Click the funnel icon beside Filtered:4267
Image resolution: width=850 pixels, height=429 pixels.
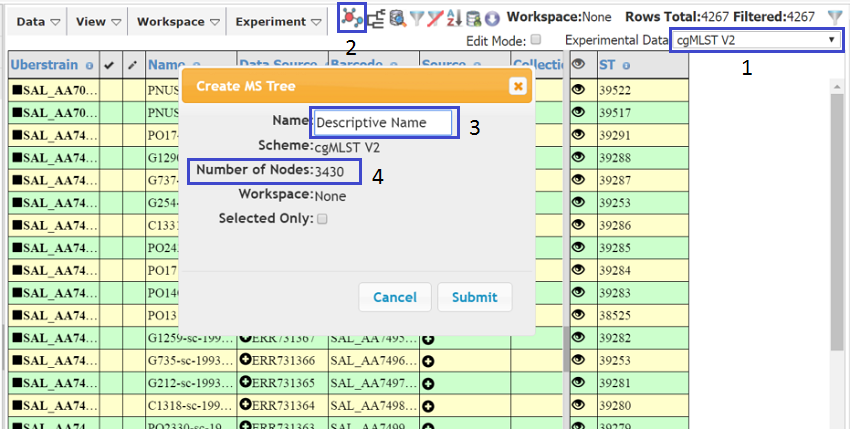tap(835, 17)
